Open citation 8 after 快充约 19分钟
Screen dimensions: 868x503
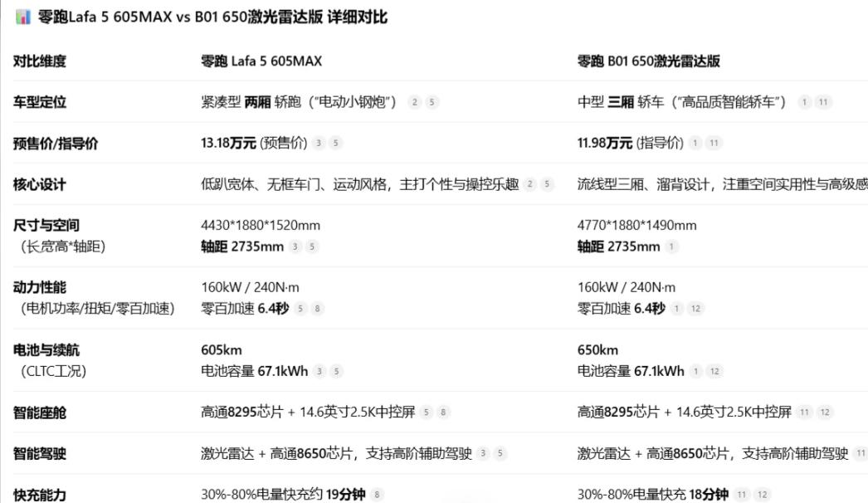click(377, 494)
